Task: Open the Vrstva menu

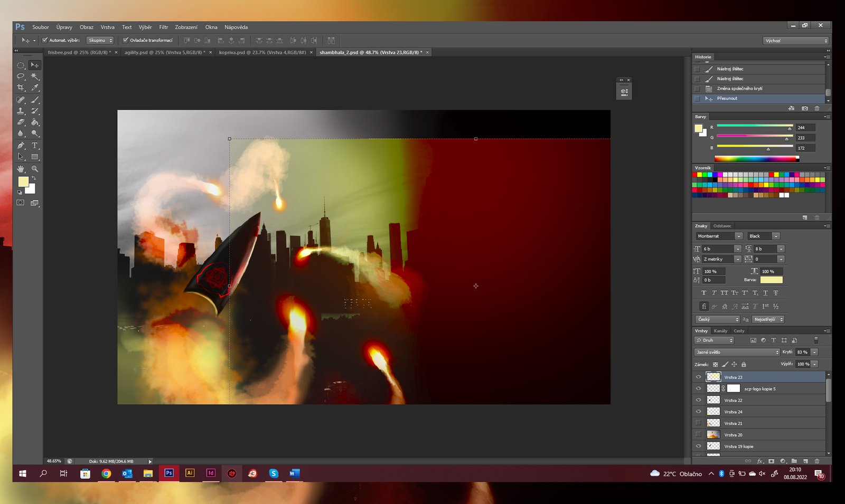Action: coord(108,27)
